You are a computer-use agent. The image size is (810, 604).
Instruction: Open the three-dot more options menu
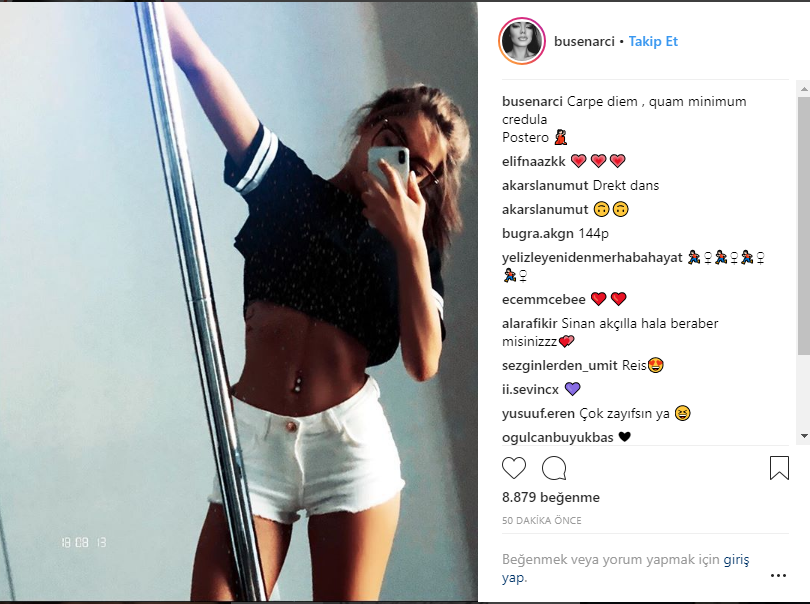click(x=778, y=576)
